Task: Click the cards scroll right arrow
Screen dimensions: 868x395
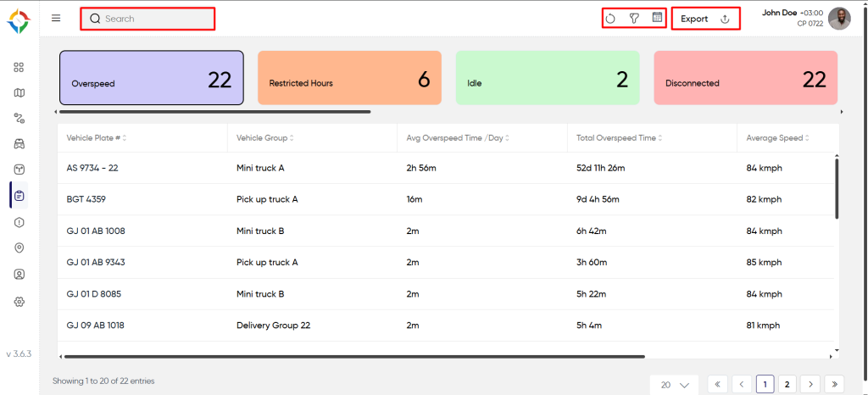Action: pos(842,112)
